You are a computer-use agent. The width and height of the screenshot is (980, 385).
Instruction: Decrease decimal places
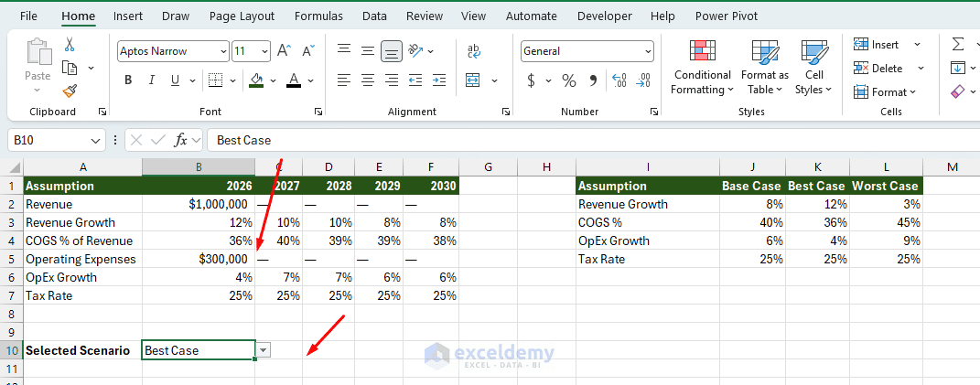(642, 80)
